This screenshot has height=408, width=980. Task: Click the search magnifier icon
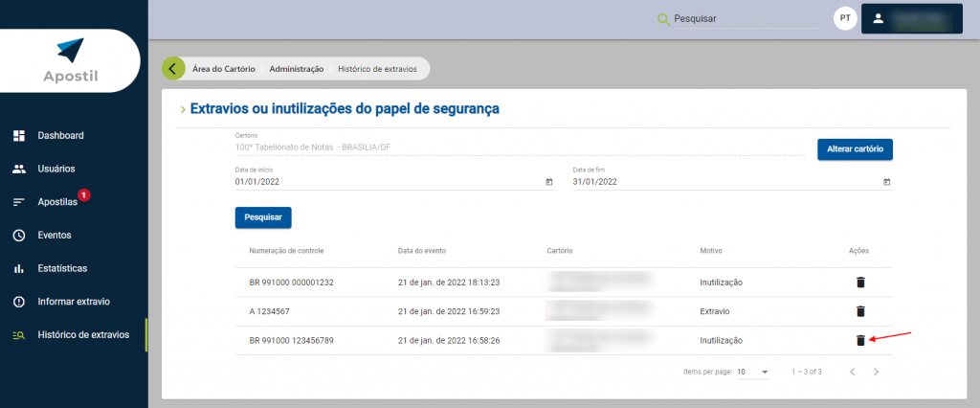pyautogui.click(x=663, y=19)
